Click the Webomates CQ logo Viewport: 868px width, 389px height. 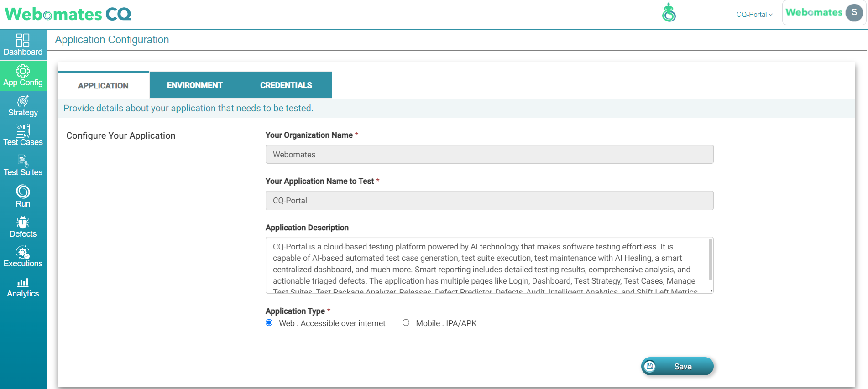68,14
